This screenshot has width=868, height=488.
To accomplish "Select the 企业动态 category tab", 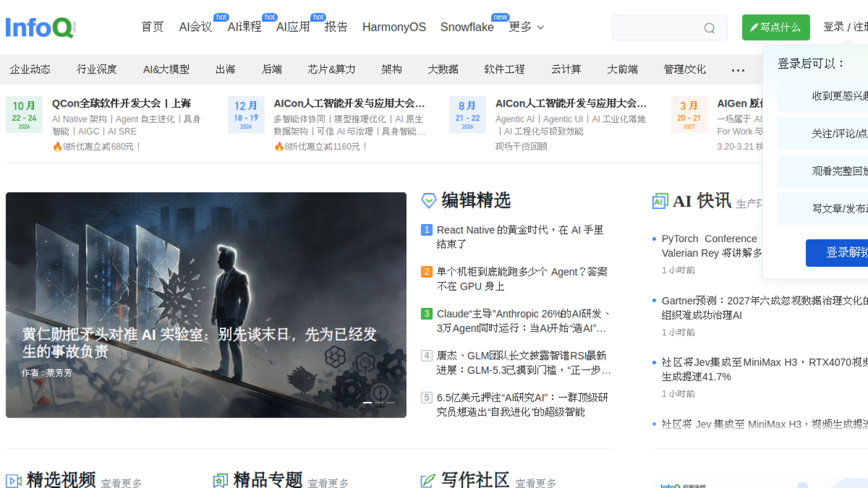I will click(x=30, y=69).
